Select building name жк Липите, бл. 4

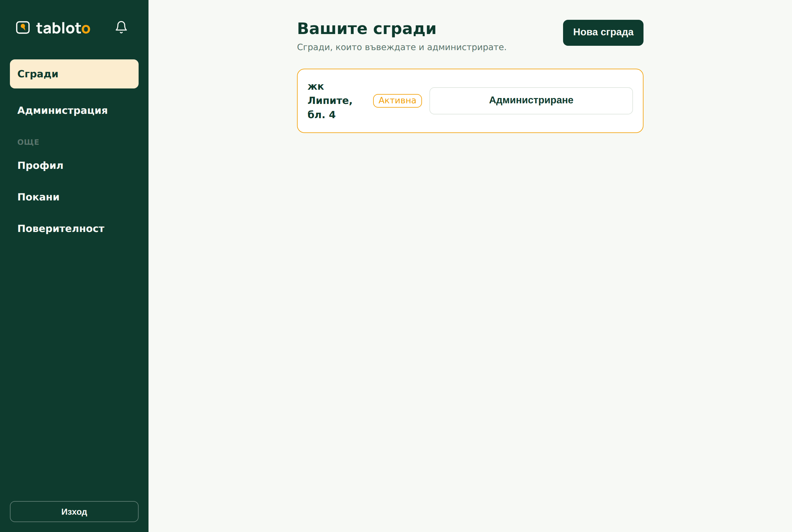coord(330,101)
